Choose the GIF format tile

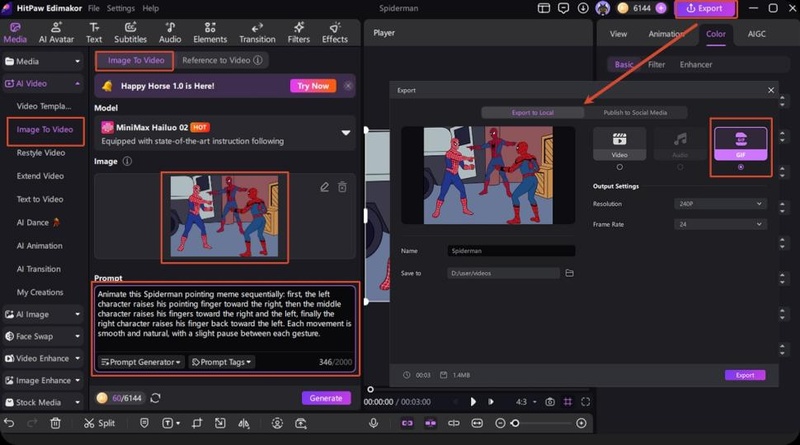741,144
